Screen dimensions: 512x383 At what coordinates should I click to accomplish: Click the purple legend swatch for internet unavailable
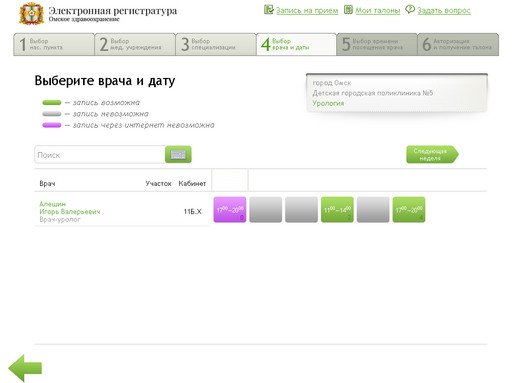point(52,125)
